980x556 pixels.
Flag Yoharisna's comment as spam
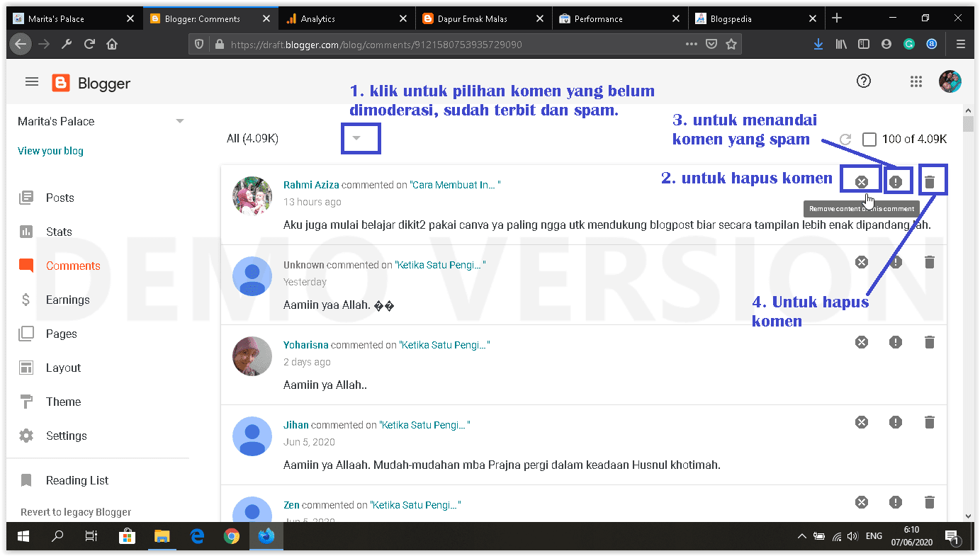click(x=896, y=342)
